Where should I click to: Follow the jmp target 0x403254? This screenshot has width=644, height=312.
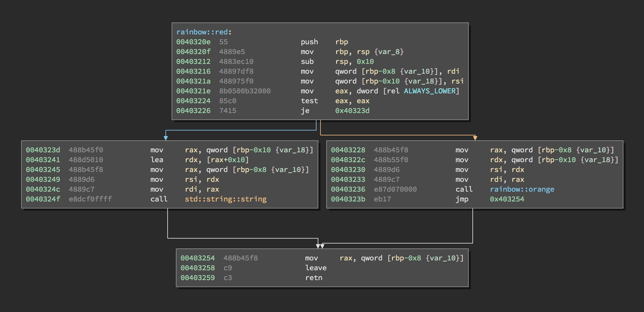[x=507, y=199]
